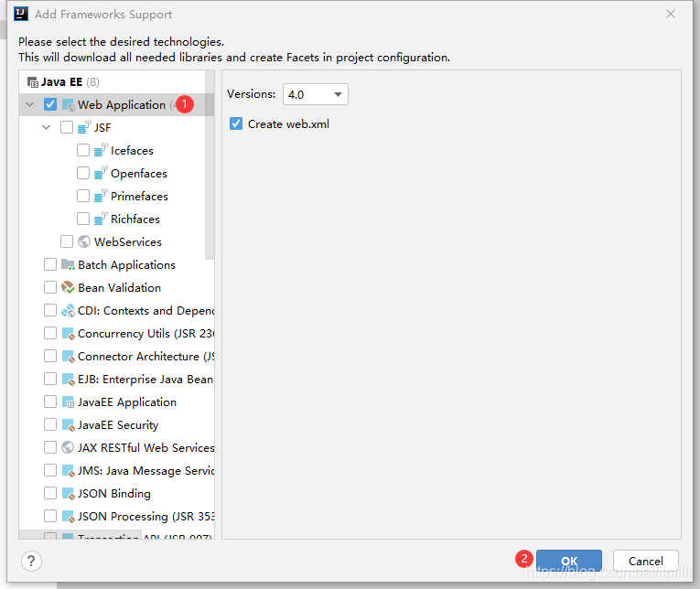Open the Versions 4.0 dropdown
700x589 pixels.
315,94
